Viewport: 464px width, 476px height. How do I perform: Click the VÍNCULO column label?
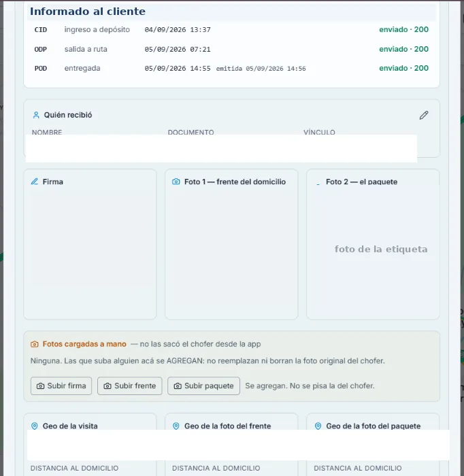[x=319, y=132]
